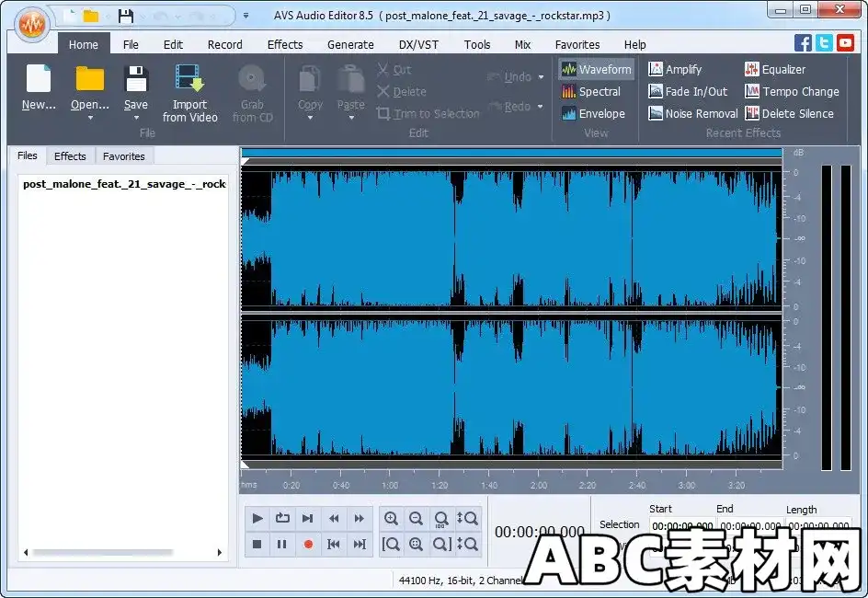The image size is (868, 598).
Task: Run the Delete Silence effect
Action: [790, 113]
